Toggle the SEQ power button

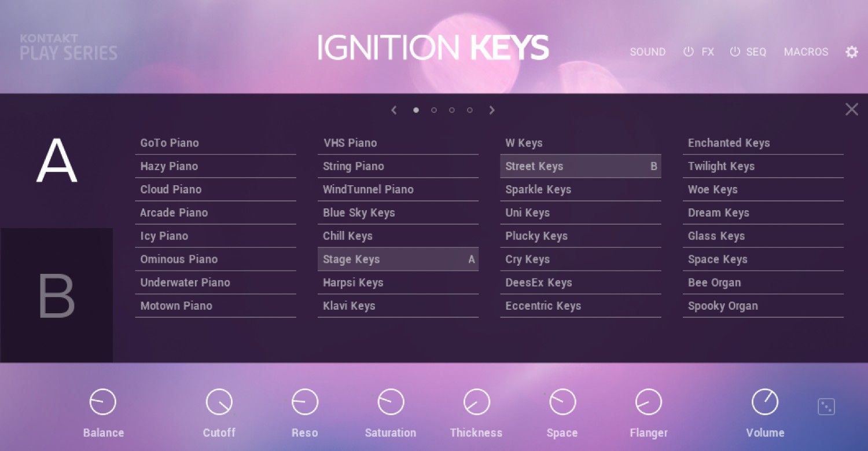click(734, 51)
